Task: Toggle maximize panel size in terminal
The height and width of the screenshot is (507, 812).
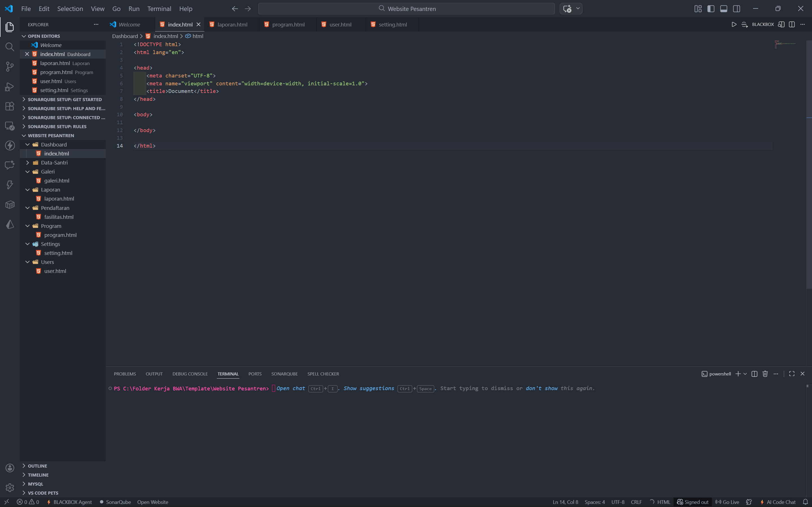Action: click(791, 374)
